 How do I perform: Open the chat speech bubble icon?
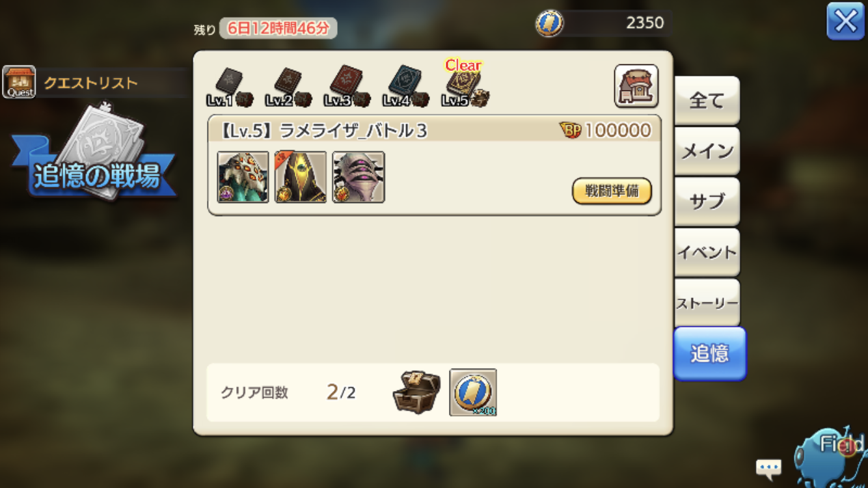click(768, 467)
